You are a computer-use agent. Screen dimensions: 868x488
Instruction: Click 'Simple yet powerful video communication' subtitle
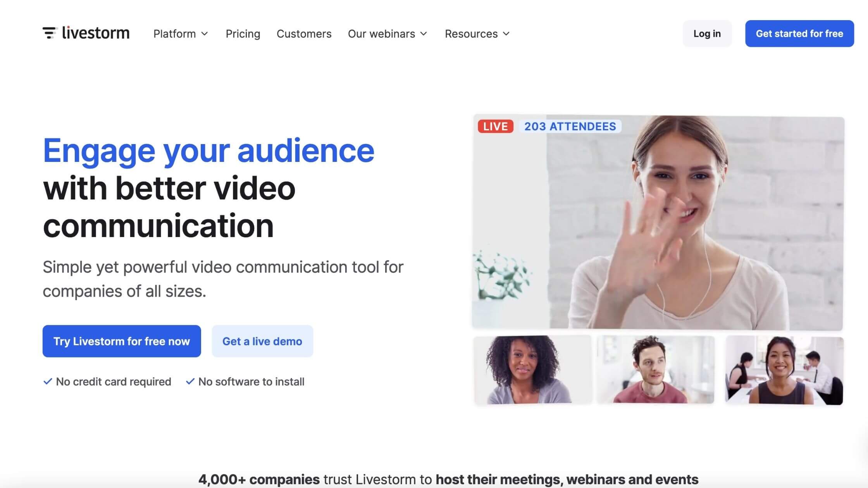223,279
